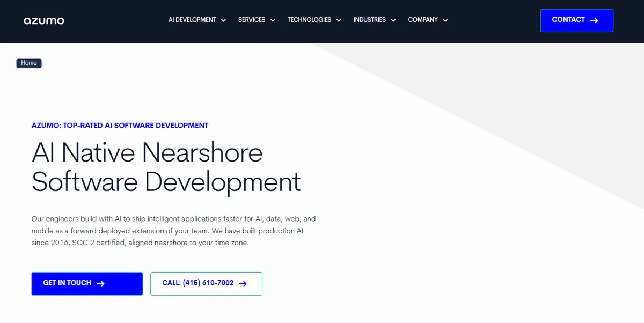Open the AI Development menu

192,20
